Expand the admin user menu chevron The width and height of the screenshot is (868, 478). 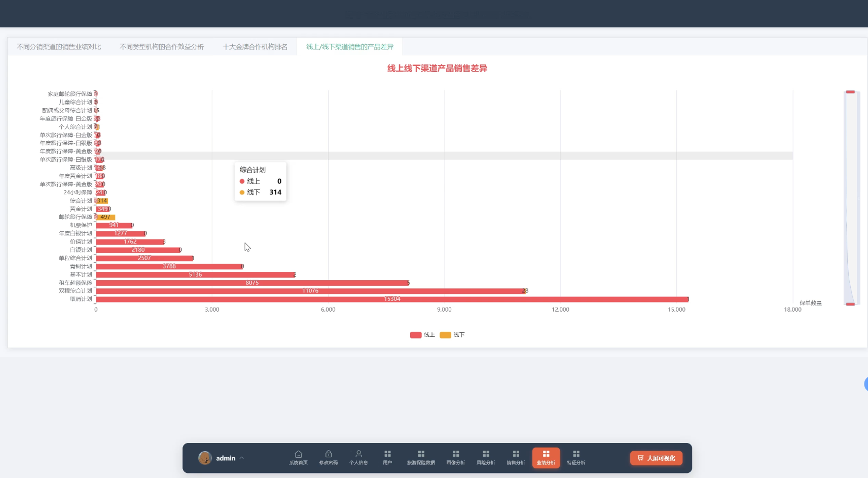242,458
